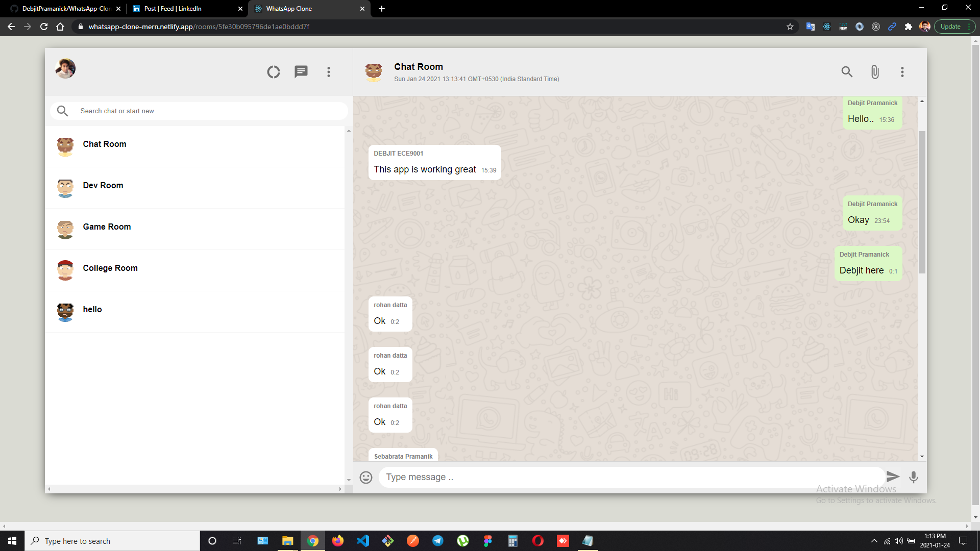Search within the Chat Room conversation
The image size is (980, 551).
point(847,72)
